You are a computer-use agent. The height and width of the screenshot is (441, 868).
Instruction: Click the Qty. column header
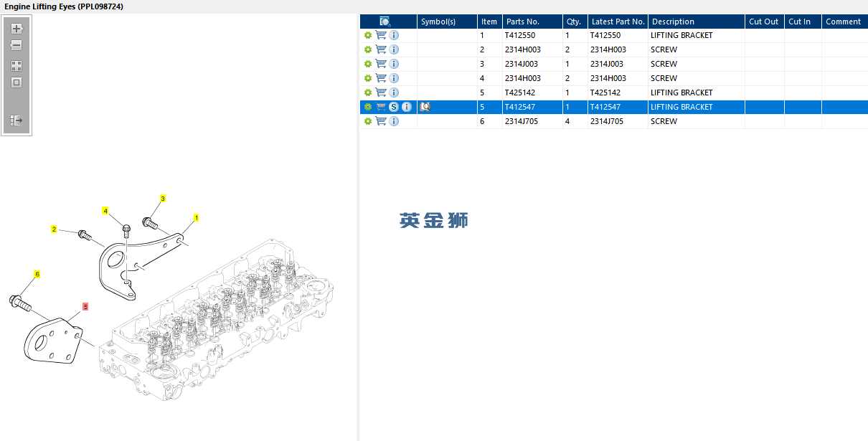pyautogui.click(x=573, y=22)
